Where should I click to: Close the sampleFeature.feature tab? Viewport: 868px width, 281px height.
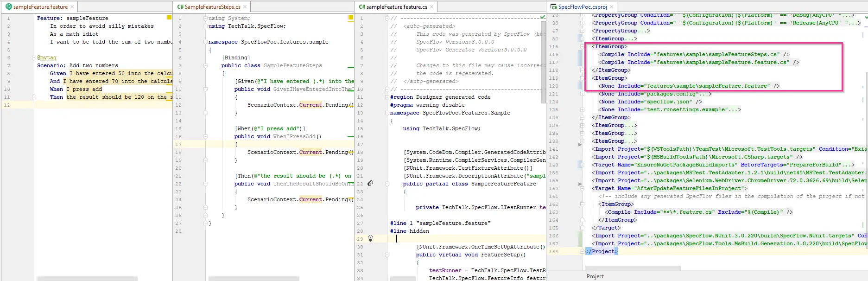point(72,7)
